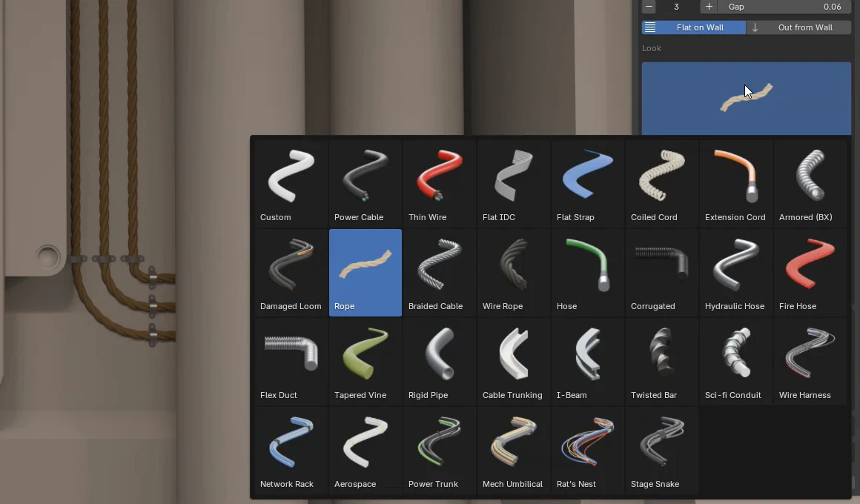Switch to Out from Wall layout
The width and height of the screenshot is (860, 504).
[x=798, y=27]
